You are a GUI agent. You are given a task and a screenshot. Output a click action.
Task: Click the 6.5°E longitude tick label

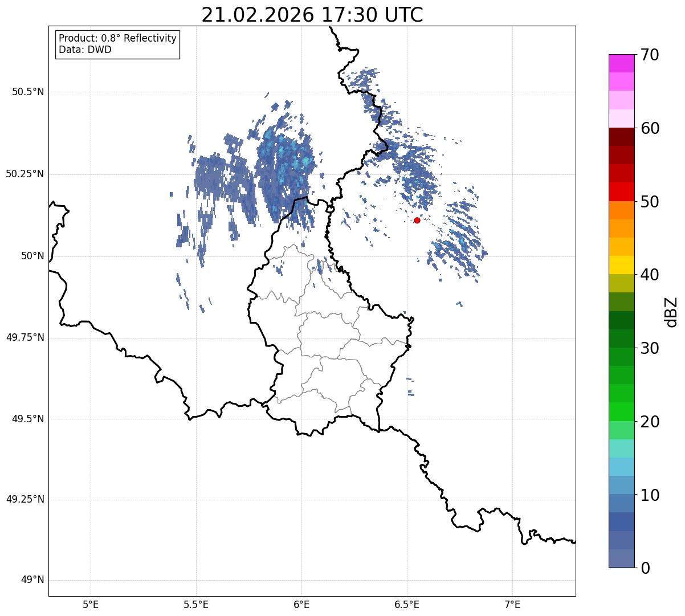[x=407, y=604]
